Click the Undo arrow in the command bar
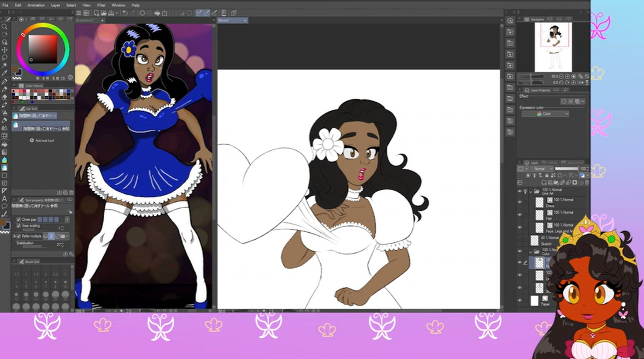This screenshot has width=644, height=359. [125, 13]
